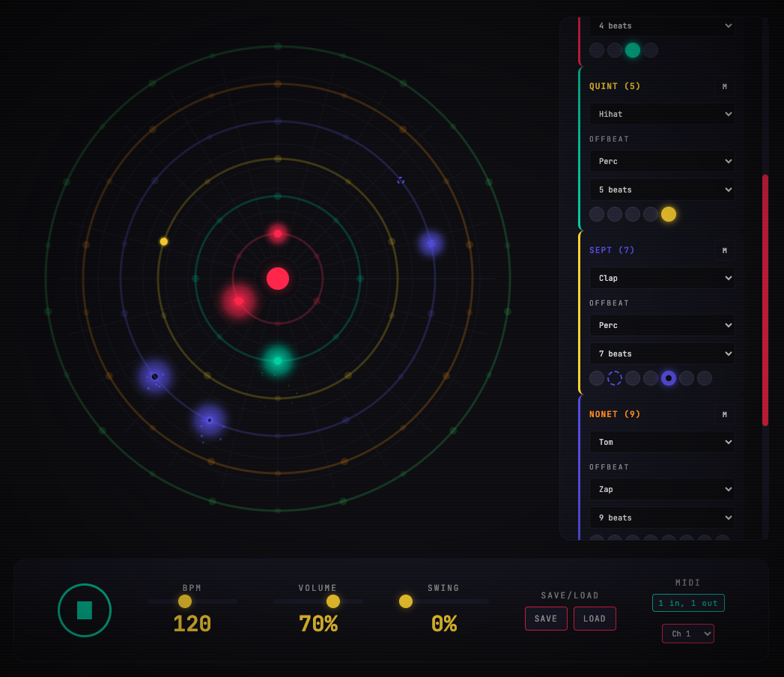Toggle the active purple fifth step of SEPT
Image resolution: width=784 pixels, height=677 pixels.
669,378
